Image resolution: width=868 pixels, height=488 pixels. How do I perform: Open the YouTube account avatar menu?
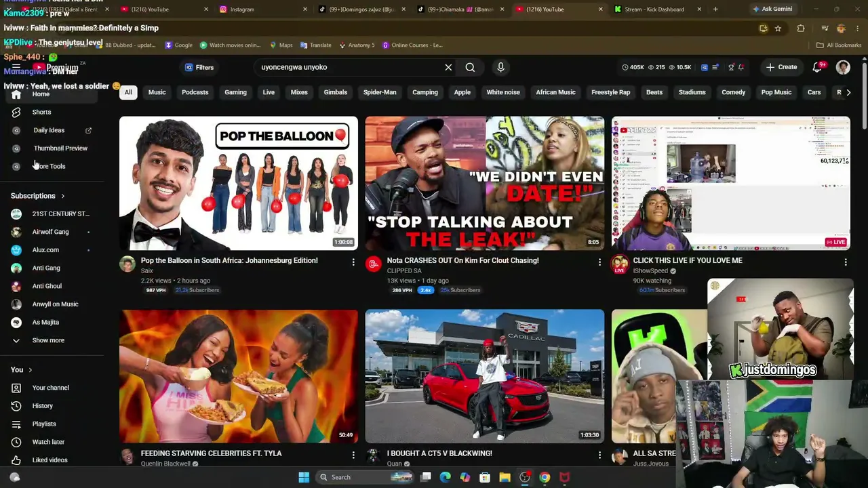point(843,67)
